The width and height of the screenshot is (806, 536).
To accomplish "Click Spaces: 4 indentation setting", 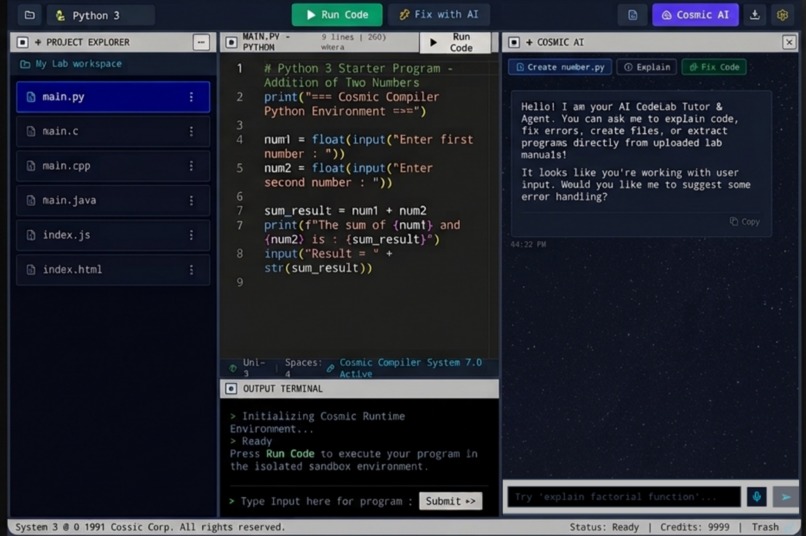I will pyautogui.click(x=303, y=368).
